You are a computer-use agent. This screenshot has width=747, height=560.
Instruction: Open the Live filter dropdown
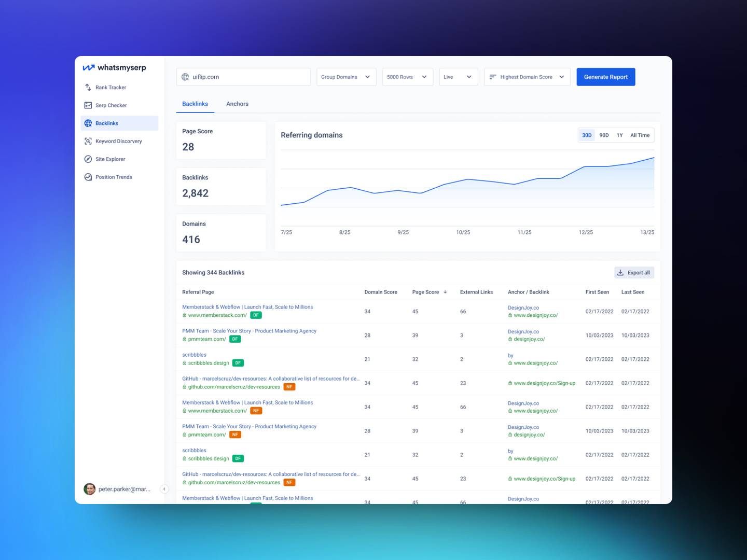(x=458, y=77)
